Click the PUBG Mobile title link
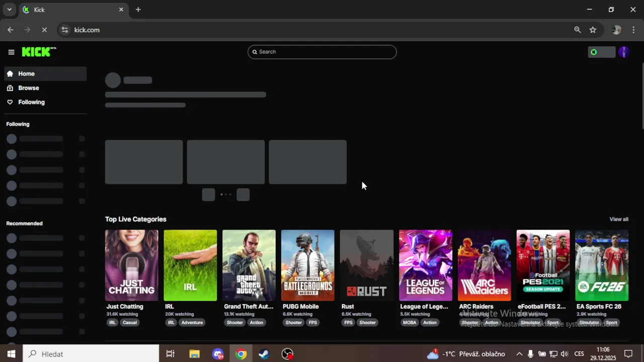 [x=301, y=307]
